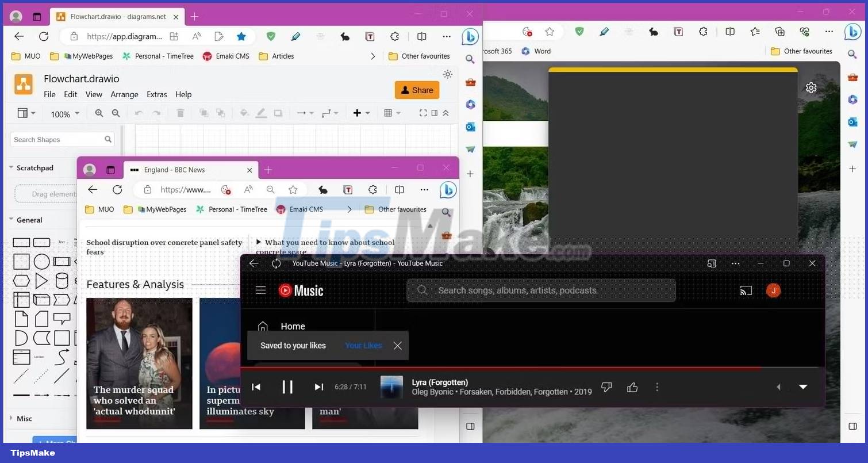Click the YouTube Music search field
868x463 pixels.
click(541, 290)
